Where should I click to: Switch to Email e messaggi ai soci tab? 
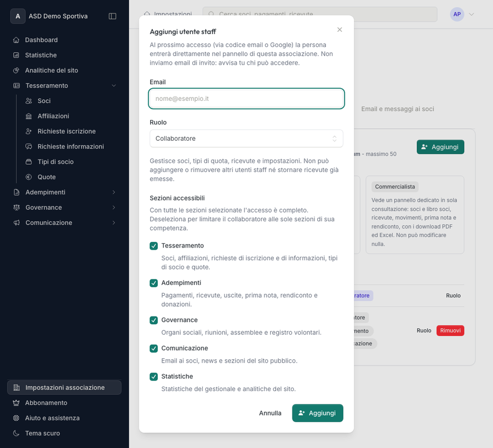398,109
